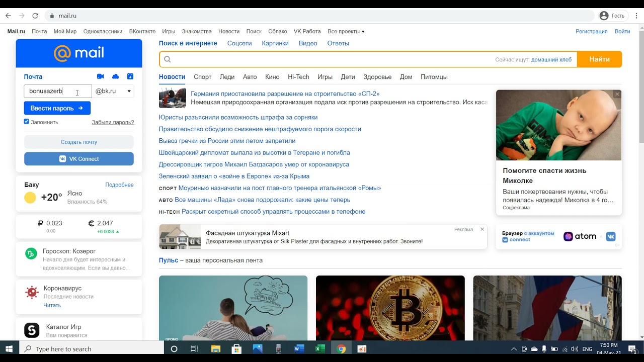644x362 pixels.
Task: Close the Mixart advertisement banner
Action: pos(482,229)
